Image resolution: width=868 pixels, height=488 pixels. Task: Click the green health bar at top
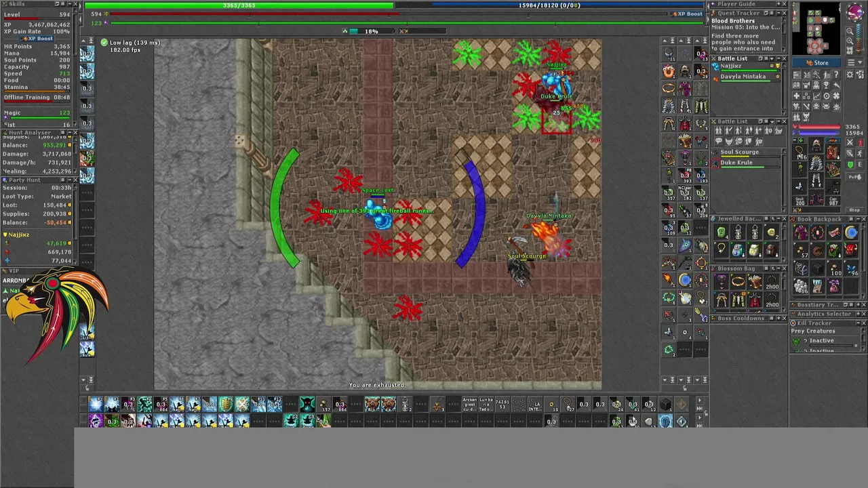[x=239, y=5]
